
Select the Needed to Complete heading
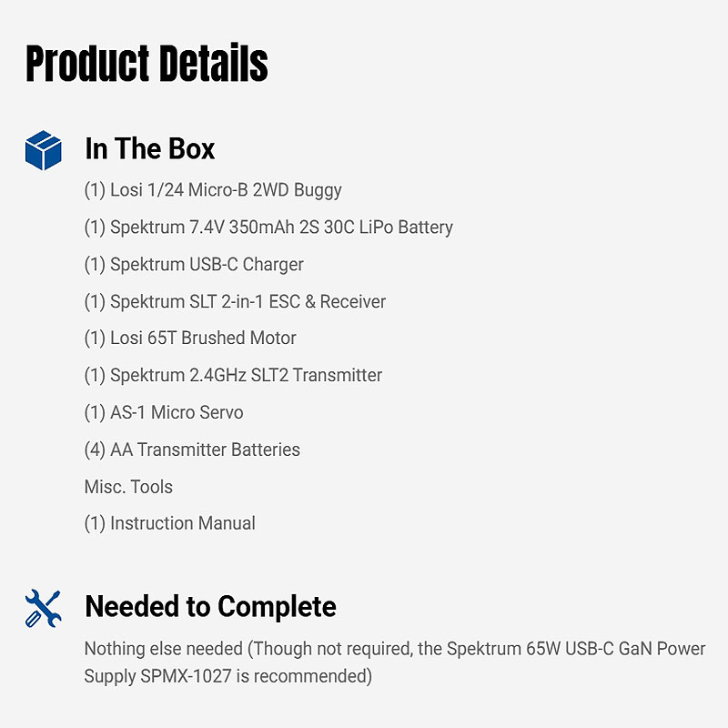point(210,606)
